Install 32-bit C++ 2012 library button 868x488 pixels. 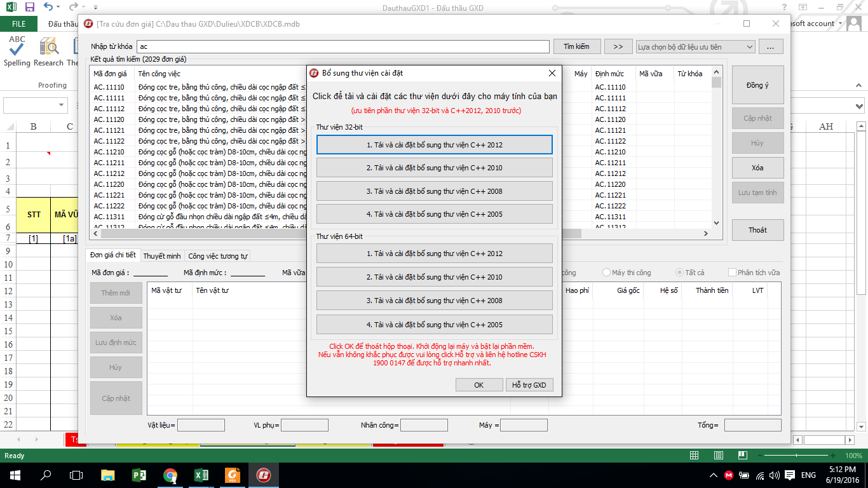click(434, 145)
